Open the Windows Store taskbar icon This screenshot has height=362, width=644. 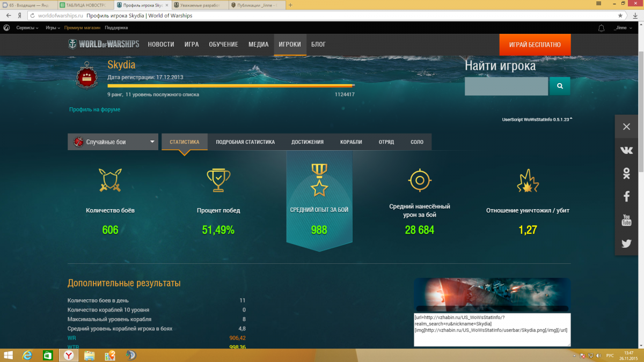coord(48,355)
